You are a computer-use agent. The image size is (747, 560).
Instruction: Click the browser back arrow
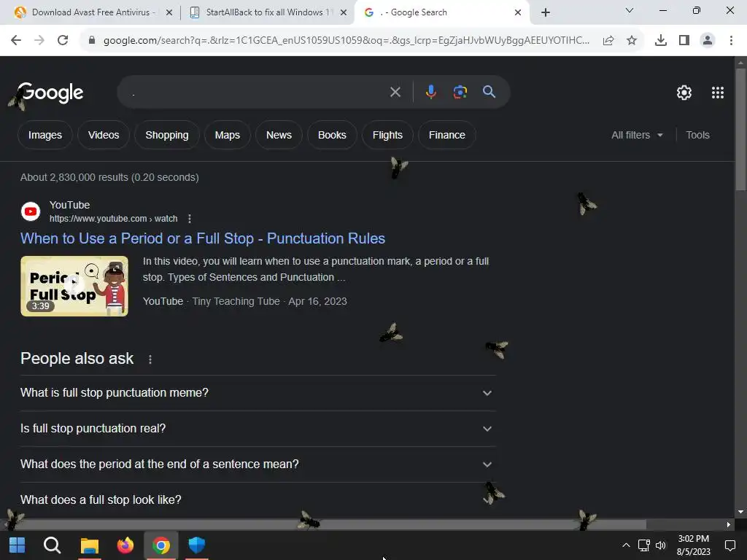pyautogui.click(x=16, y=40)
